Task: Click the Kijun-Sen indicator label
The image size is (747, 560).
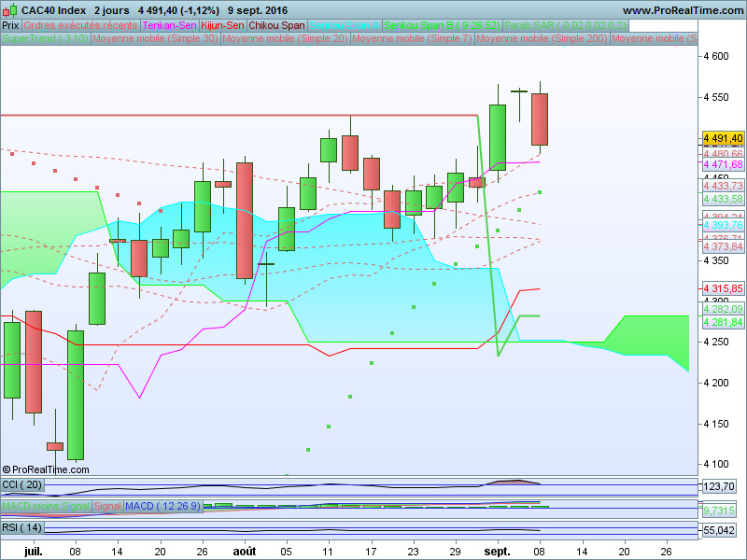Action: click(x=222, y=26)
